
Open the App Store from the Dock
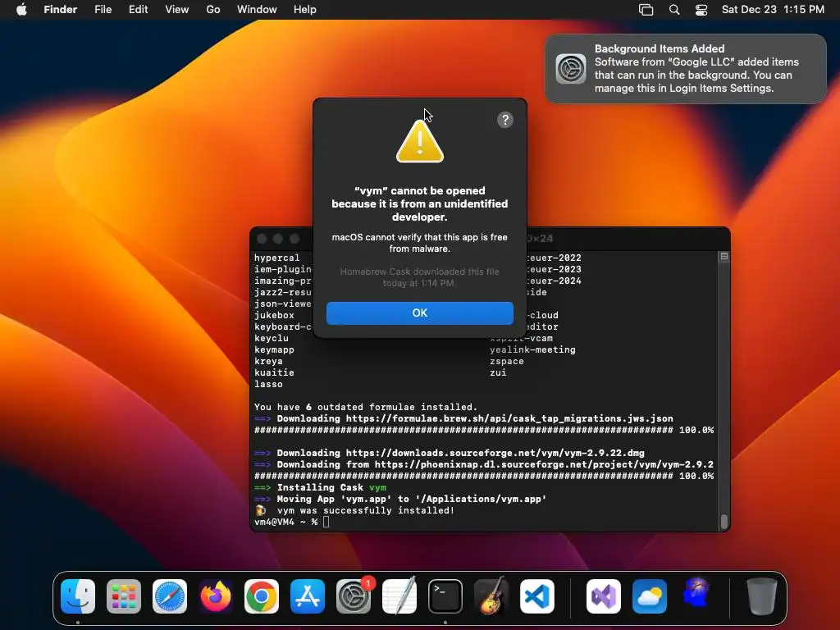(308, 596)
